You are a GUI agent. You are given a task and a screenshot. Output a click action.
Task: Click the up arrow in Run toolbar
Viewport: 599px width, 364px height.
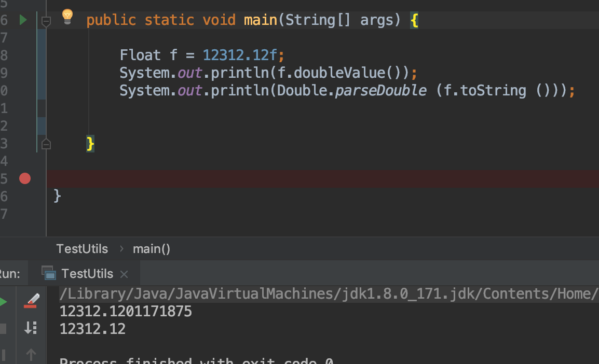click(x=31, y=355)
